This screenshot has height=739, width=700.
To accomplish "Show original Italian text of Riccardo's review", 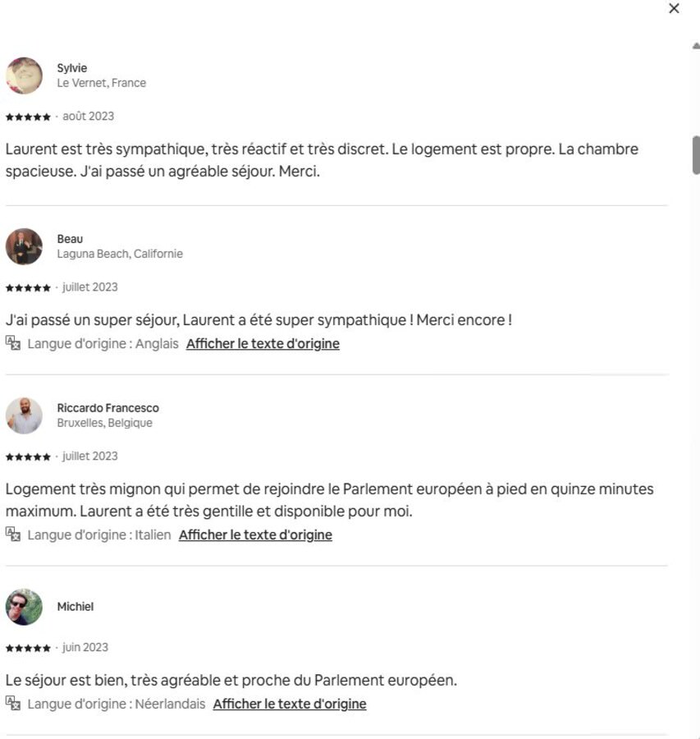I will 255,535.
